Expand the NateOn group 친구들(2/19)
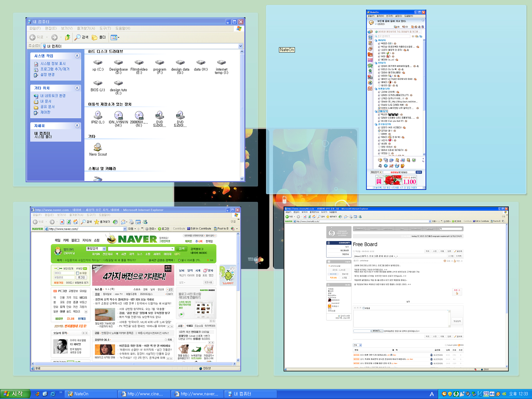Screen dimensions: 532x399 pyautogui.click(x=376, y=124)
